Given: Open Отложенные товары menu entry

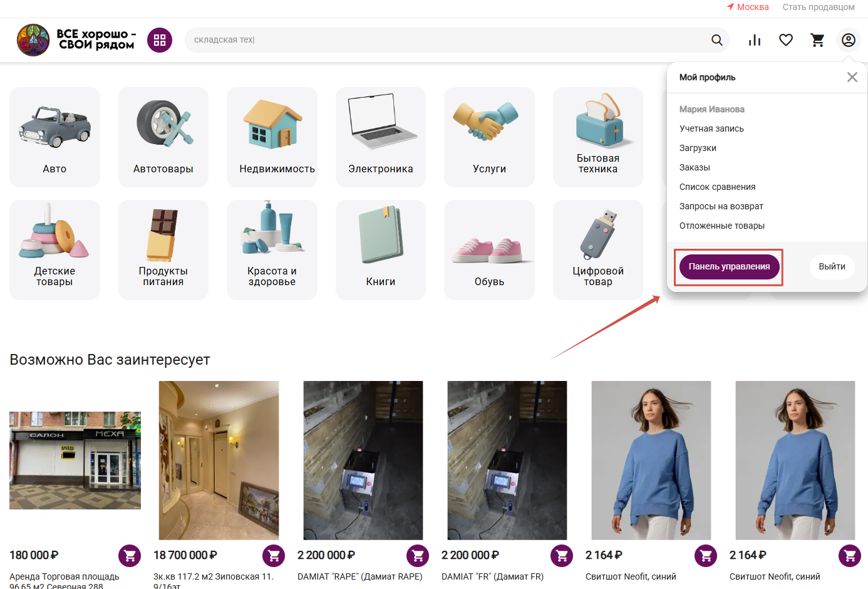Looking at the screenshot, I should coord(721,226).
